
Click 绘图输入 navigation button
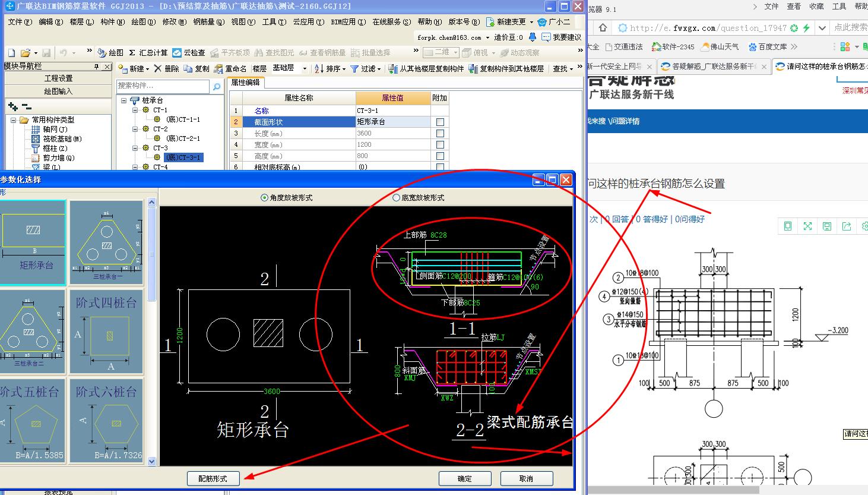58,91
